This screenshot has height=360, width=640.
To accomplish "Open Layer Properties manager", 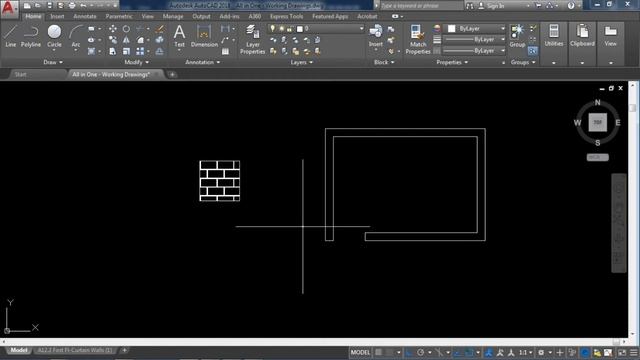I will [253, 39].
